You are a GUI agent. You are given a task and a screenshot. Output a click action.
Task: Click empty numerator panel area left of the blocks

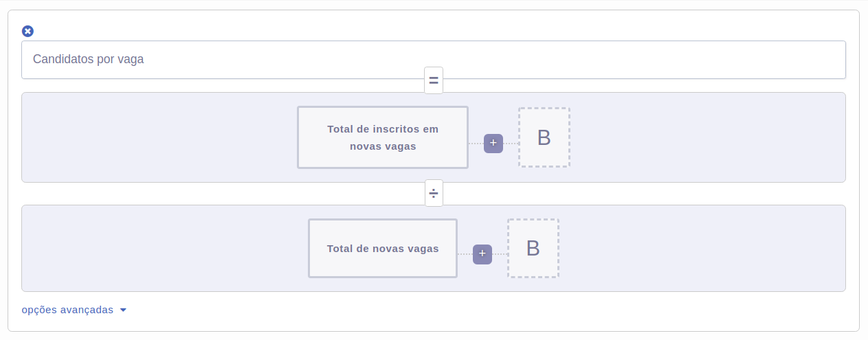coord(158,137)
